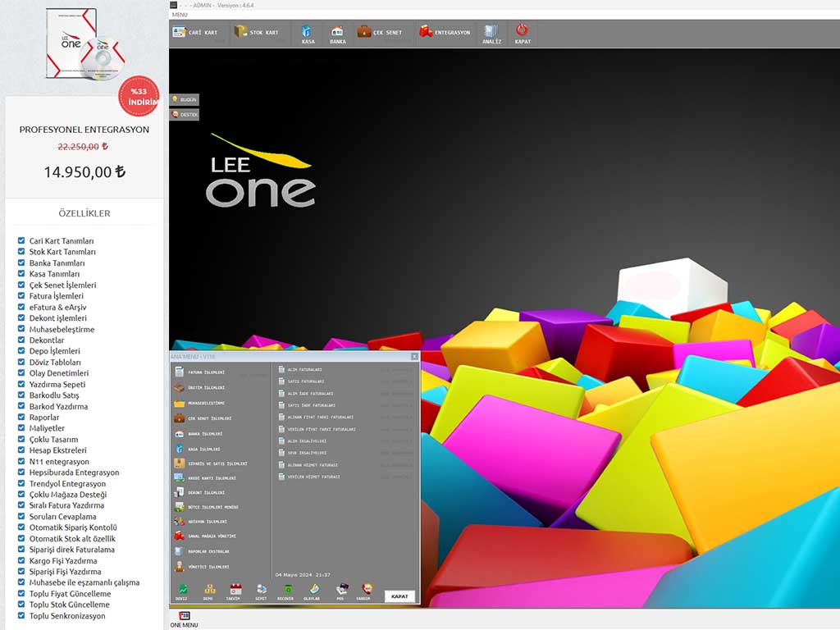
Task: Click the white Kapat button in Ana Menu
Action: pyautogui.click(x=399, y=596)
